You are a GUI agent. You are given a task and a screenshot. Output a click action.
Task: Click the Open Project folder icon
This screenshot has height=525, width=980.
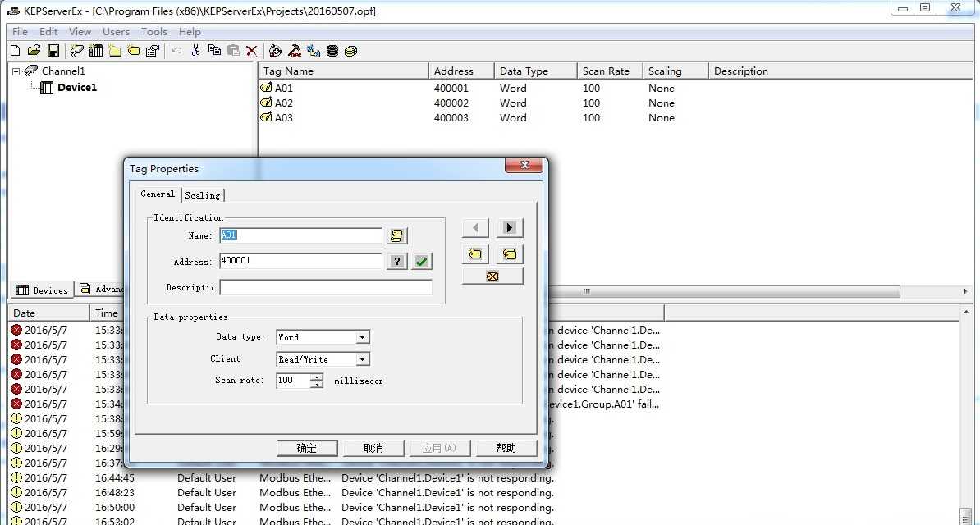click(x=34, y=51)
